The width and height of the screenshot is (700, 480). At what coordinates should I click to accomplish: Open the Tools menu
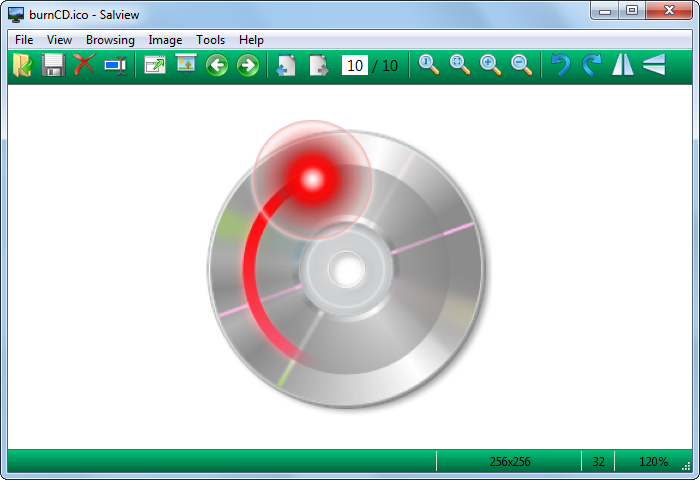tap(210, 40)
